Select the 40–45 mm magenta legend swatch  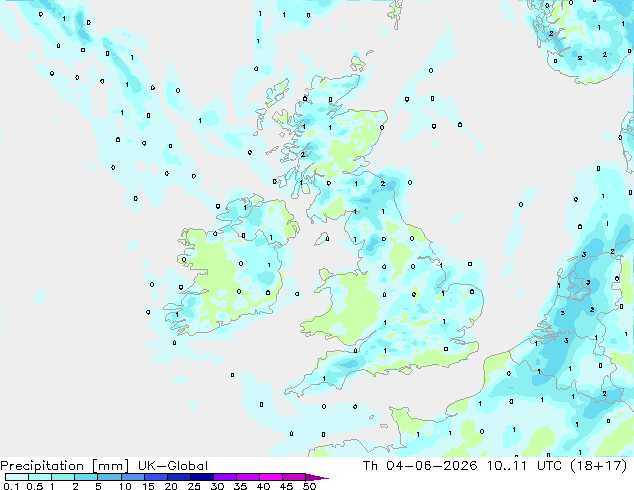(x=271, y=477)
